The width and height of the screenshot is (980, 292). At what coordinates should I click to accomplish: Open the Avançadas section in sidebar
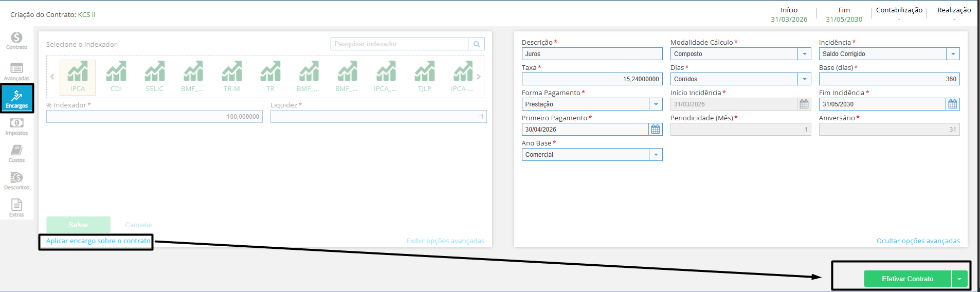coord(16,72)
